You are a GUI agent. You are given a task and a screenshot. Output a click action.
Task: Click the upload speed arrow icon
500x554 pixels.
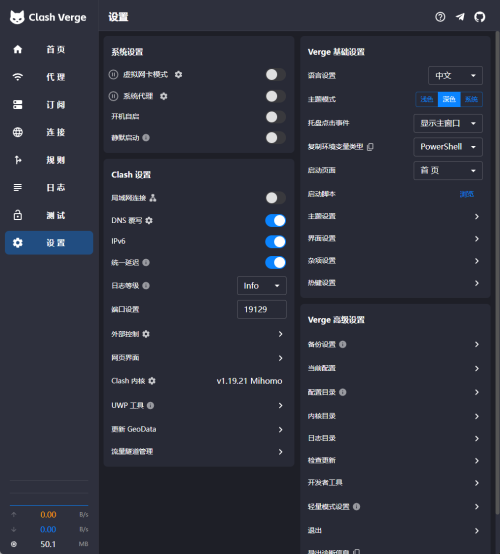14,514
